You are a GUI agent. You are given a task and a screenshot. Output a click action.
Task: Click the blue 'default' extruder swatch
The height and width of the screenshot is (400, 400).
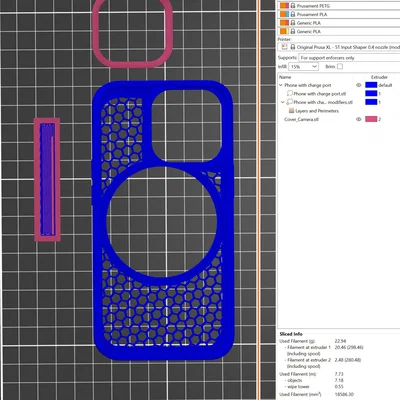pos(371,85)
